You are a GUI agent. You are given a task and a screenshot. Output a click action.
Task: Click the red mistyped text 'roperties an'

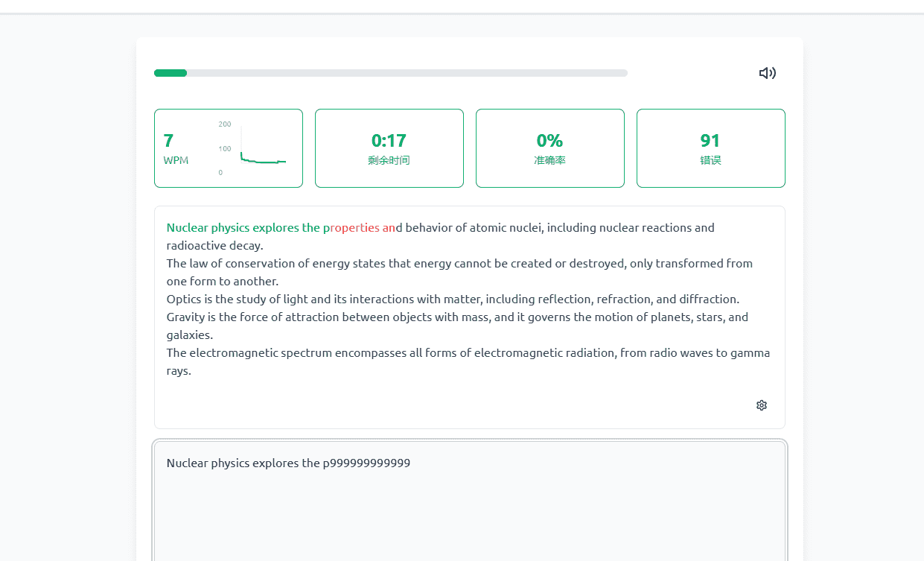click(363, 228)
